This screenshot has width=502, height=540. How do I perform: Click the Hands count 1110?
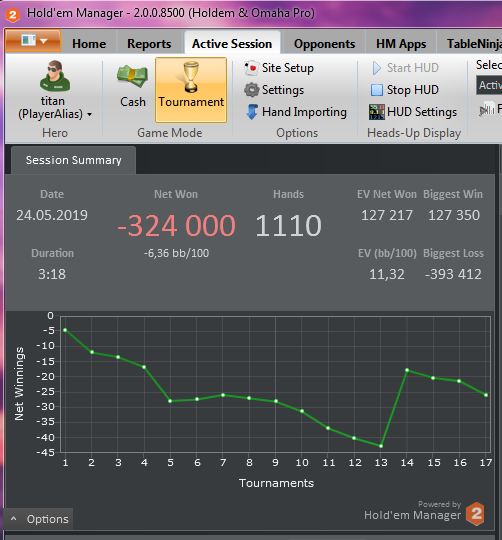(x=289, y=226)
